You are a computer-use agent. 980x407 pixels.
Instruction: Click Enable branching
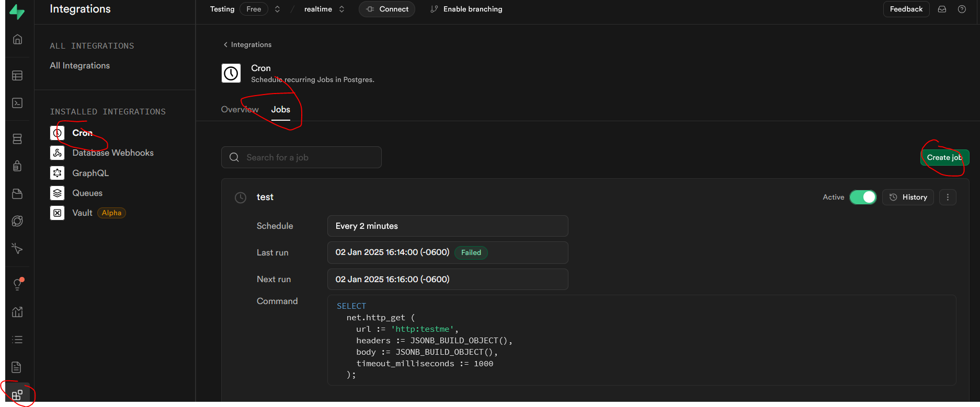(466, 9)
